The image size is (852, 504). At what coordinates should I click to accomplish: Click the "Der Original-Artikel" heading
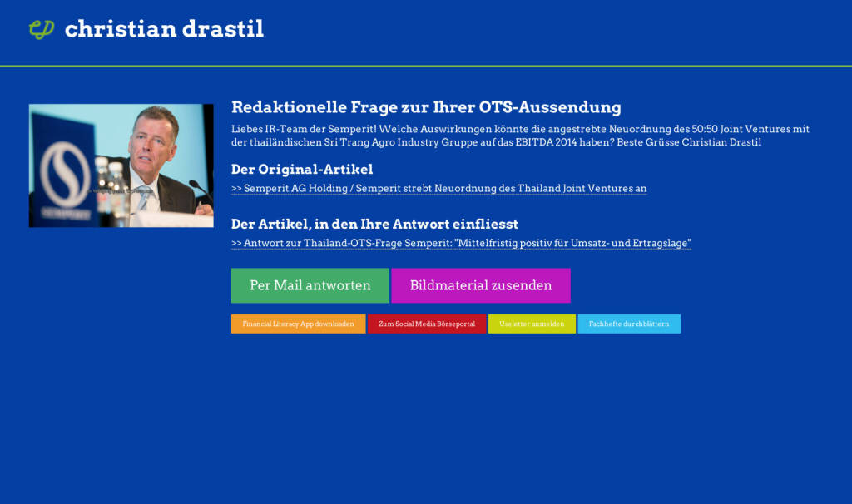pyautogui.click(x=301, y=170)
